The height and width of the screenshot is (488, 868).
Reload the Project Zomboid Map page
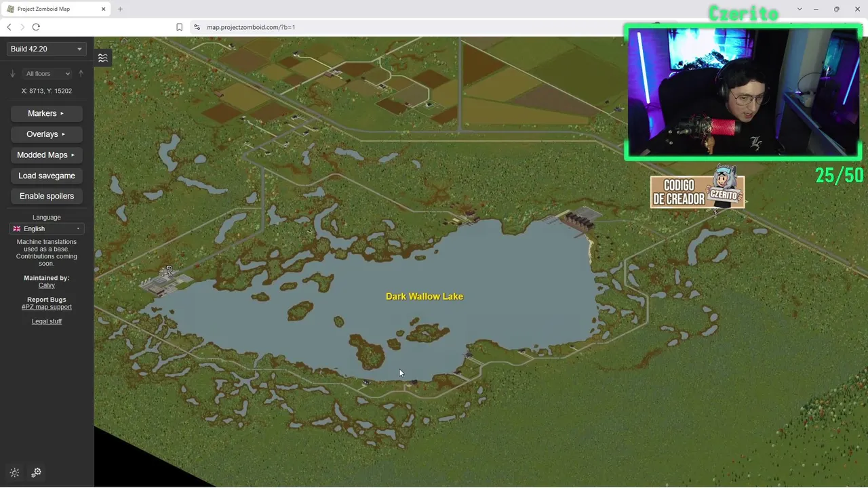36,27
